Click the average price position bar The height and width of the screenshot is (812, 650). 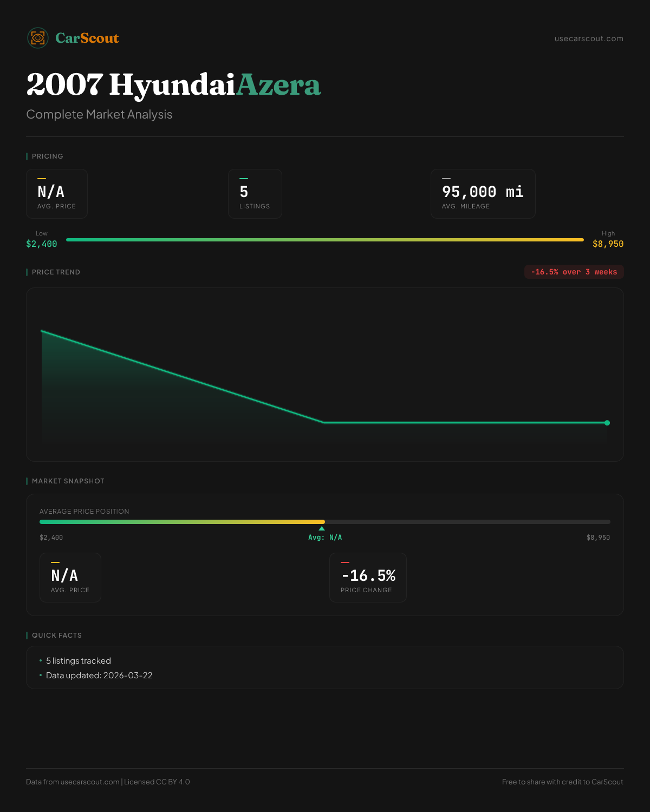[325, 522]
